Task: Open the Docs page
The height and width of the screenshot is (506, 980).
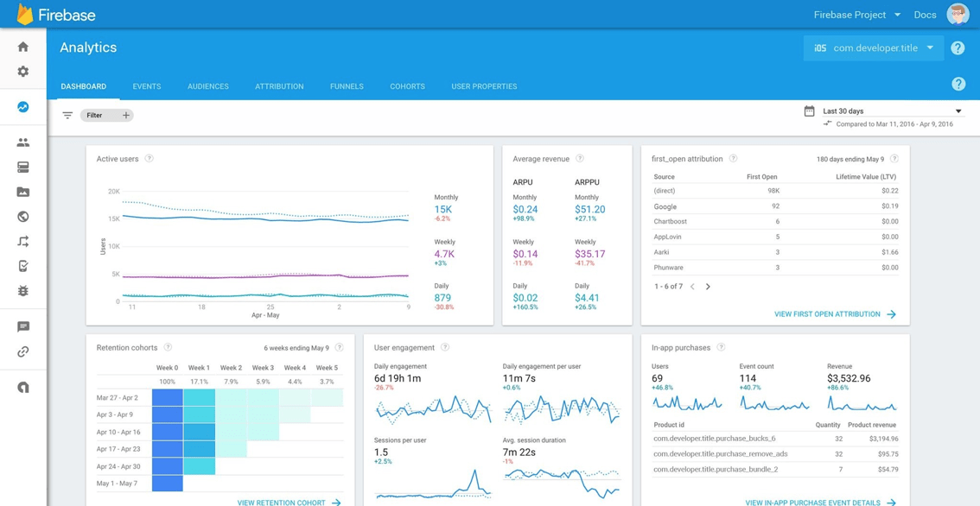Action: click(x=925, y=14)
